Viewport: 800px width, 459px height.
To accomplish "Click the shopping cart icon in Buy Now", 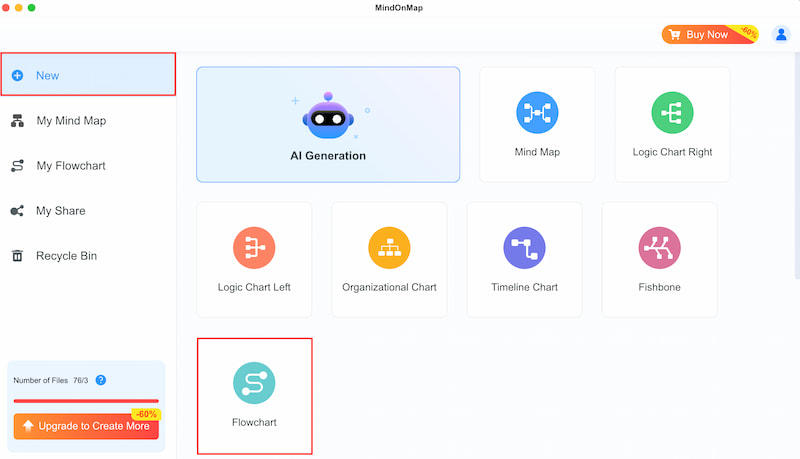I will point(674,35).
